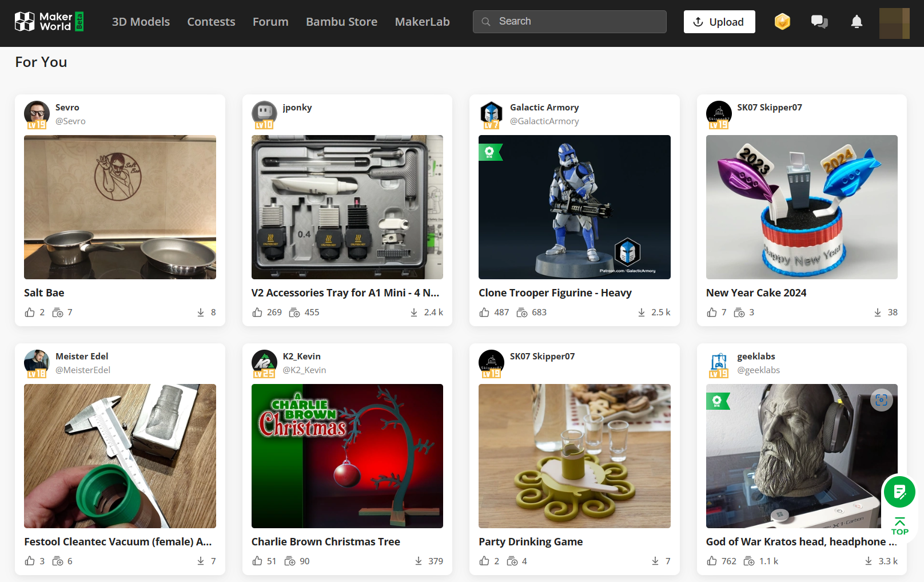The image size is (924, 582).
Task: Open the Forum link
Action: pos(270,22)
